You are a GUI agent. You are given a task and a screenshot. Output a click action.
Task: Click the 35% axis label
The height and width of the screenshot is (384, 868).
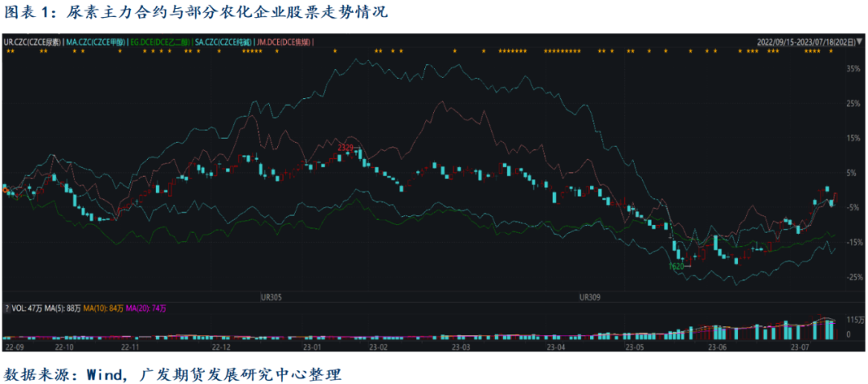[x=853, y=69]
